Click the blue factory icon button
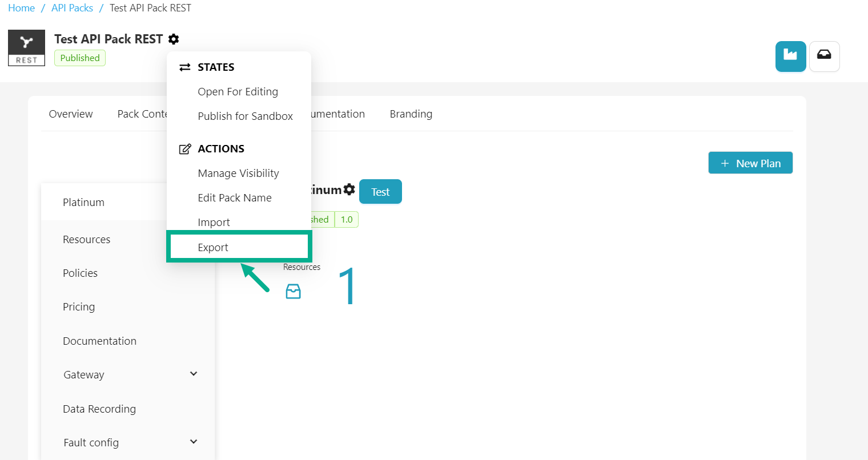 point(790,56)
